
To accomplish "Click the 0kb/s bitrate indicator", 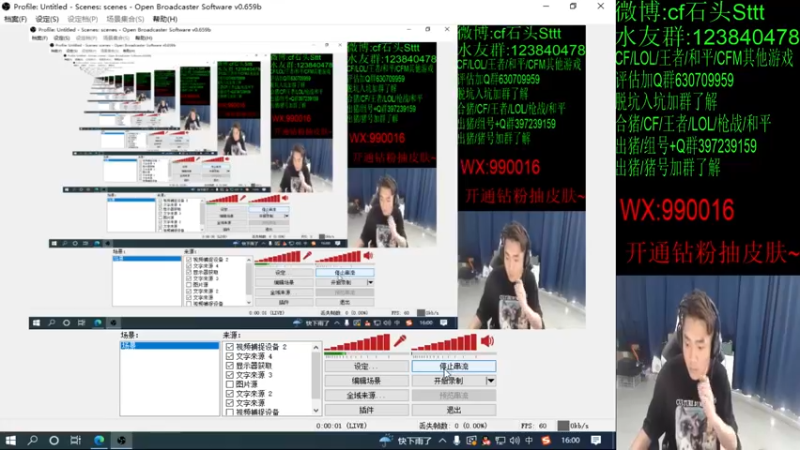I will (573, 426).
